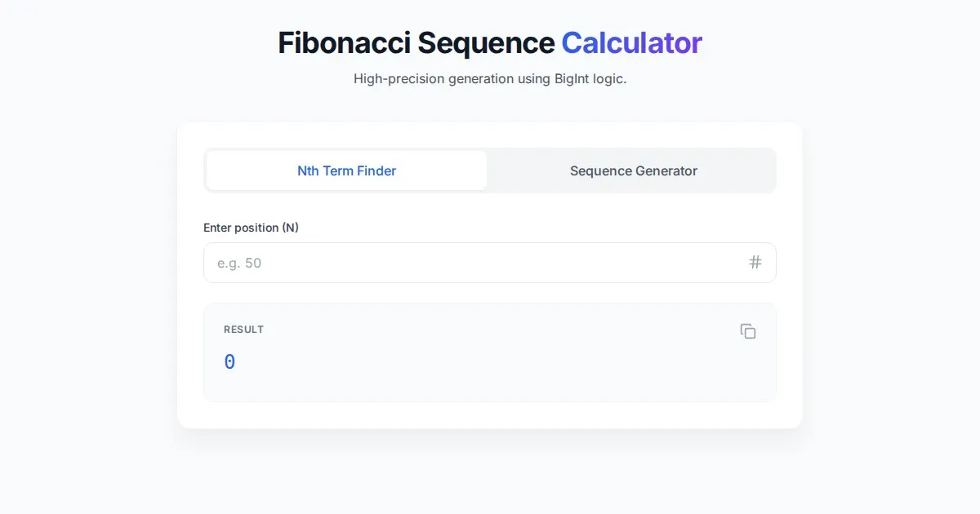Click the word "logic." in the subtitle
The height and width of the screenshot is (514, 980).
click(608, 79)
